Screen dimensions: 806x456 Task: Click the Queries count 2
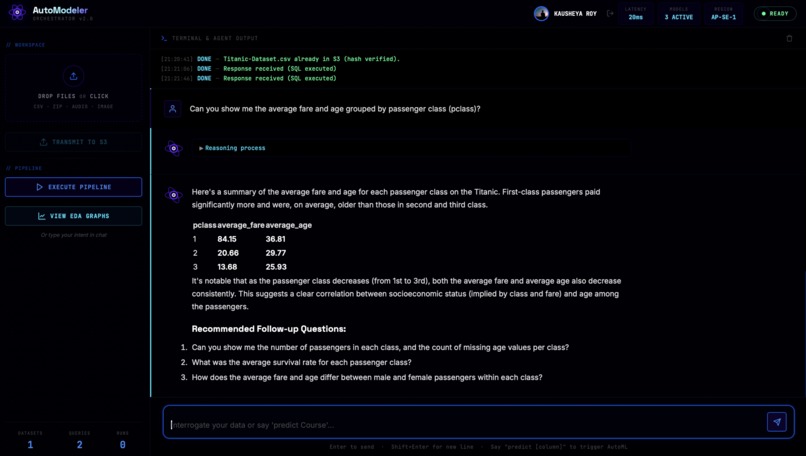tap(79, 444)
